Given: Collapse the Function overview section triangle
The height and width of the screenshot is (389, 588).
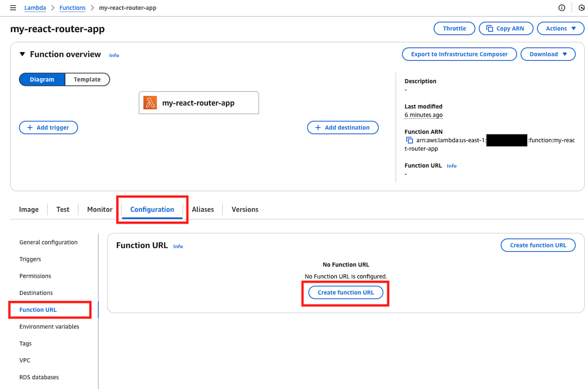Looking at the screenshot, I should tap(22, 55).
